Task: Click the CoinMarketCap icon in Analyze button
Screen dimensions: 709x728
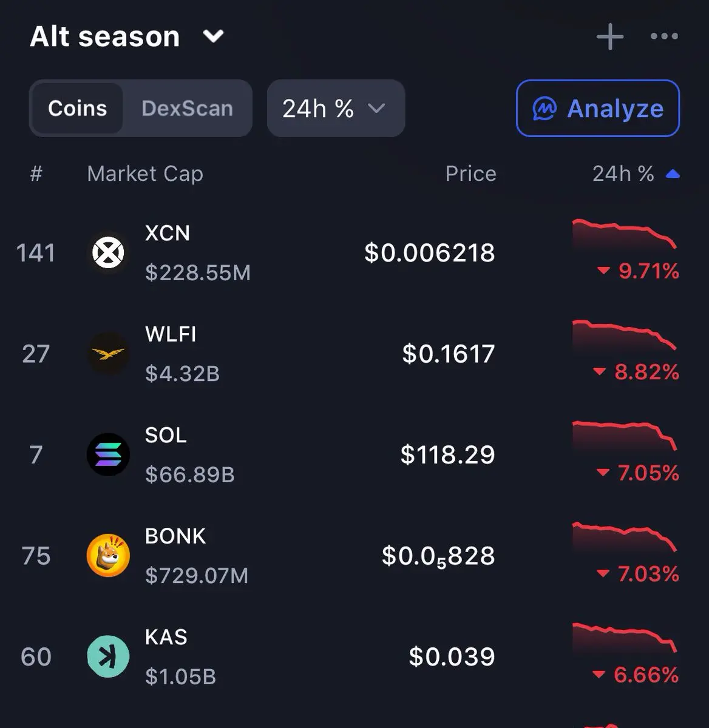Action: click(544, 109)
